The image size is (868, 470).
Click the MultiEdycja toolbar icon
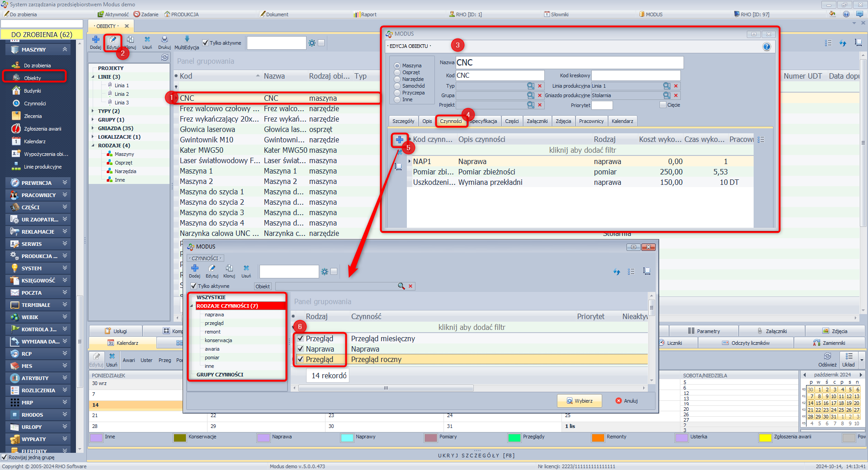187,40
